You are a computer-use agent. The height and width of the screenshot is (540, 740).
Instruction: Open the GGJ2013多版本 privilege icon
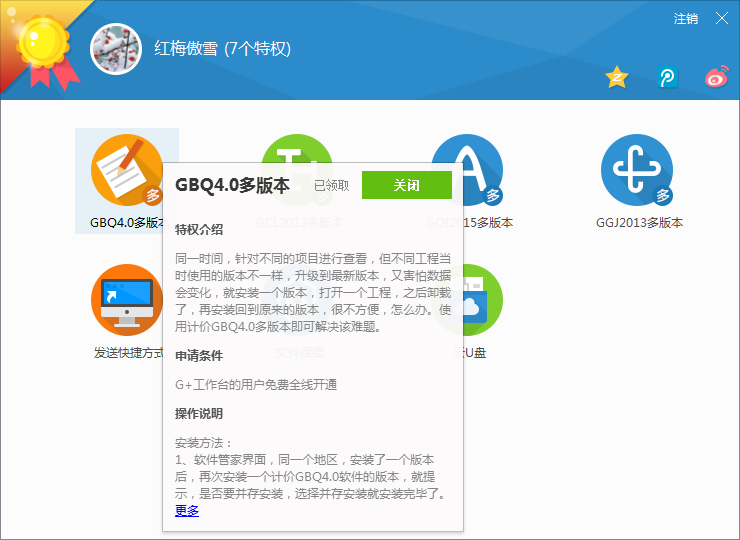(x=637, y=169)
